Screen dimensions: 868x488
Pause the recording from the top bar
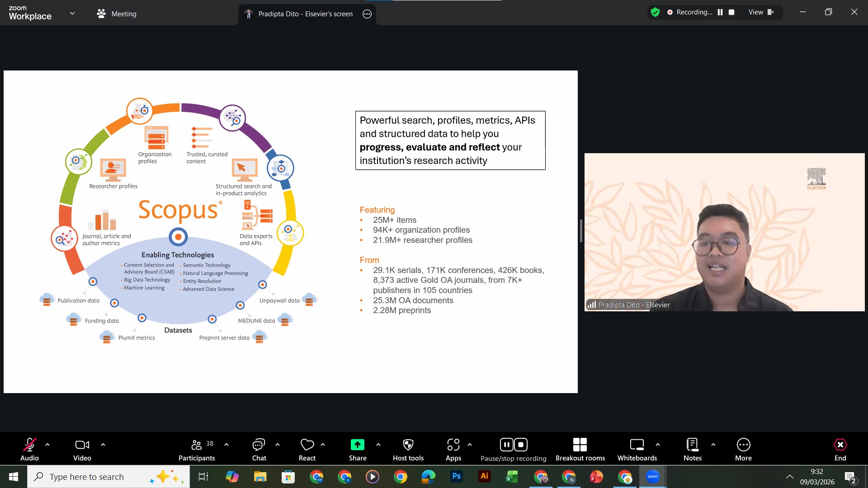(x=720, y=12)
